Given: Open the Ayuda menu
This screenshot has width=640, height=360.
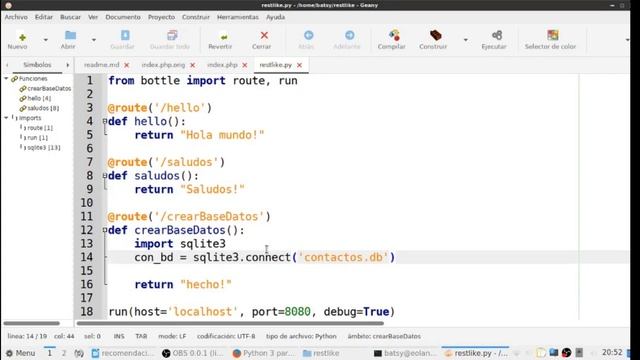Looking at the screenshot, I should (276, 17).
